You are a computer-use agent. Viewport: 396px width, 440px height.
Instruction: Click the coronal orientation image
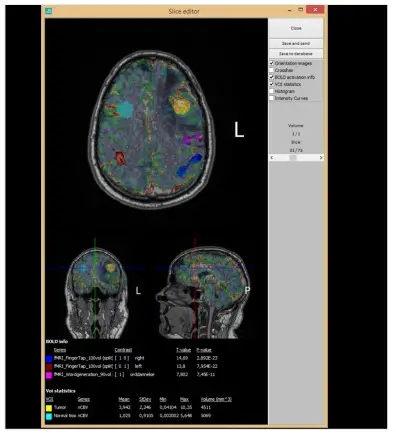[96, 293]
